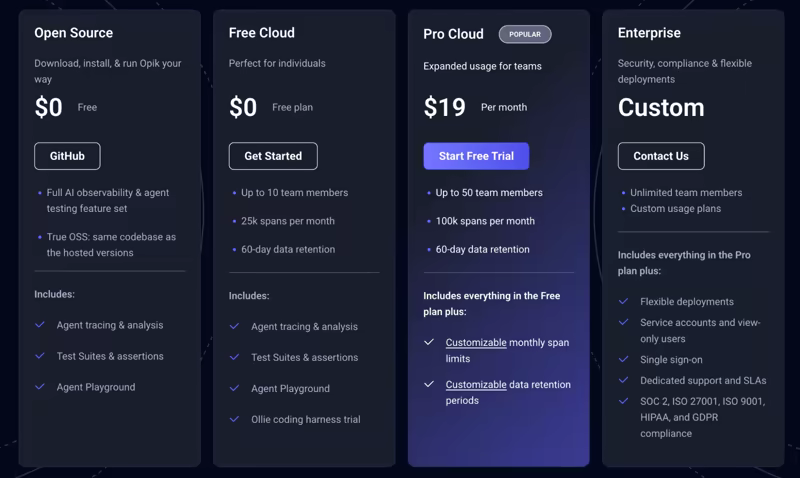Click 'Per month' label beside $19

tap(504, 108)
